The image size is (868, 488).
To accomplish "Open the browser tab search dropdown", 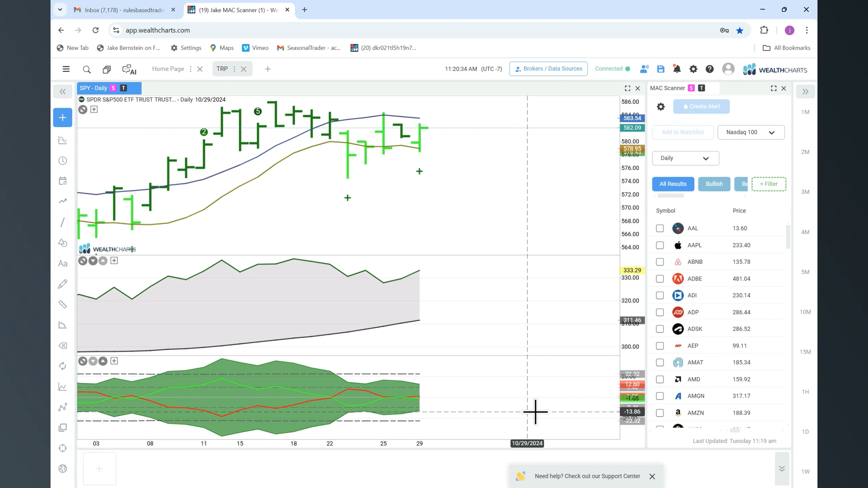I will click(x=60, y=9).
